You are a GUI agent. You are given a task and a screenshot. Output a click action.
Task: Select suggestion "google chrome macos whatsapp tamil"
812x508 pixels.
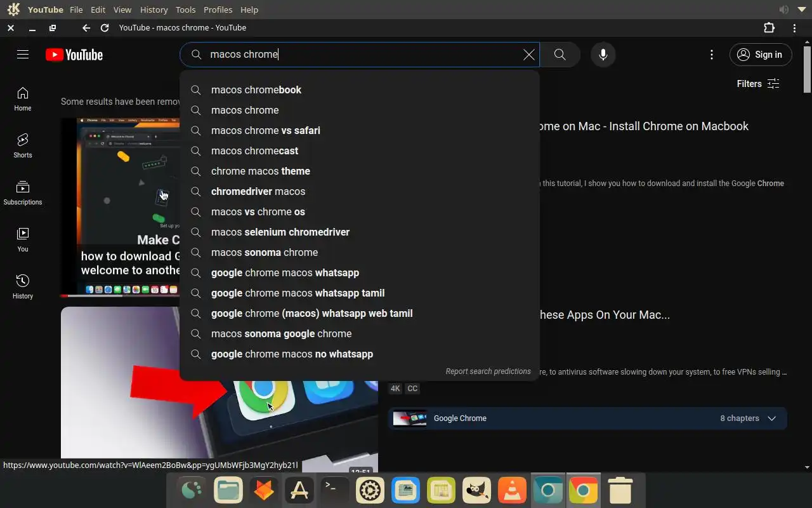pos(360,293)
